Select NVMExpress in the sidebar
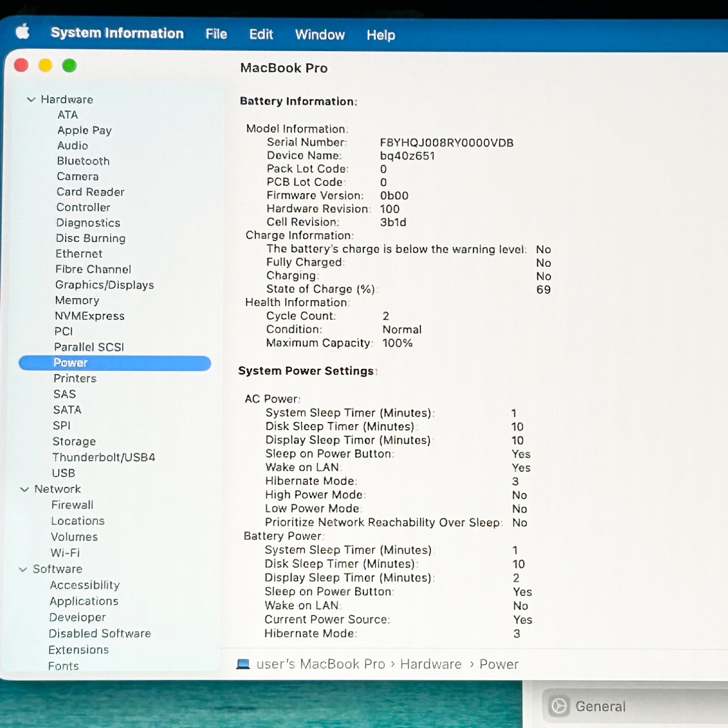 point(89,316)
